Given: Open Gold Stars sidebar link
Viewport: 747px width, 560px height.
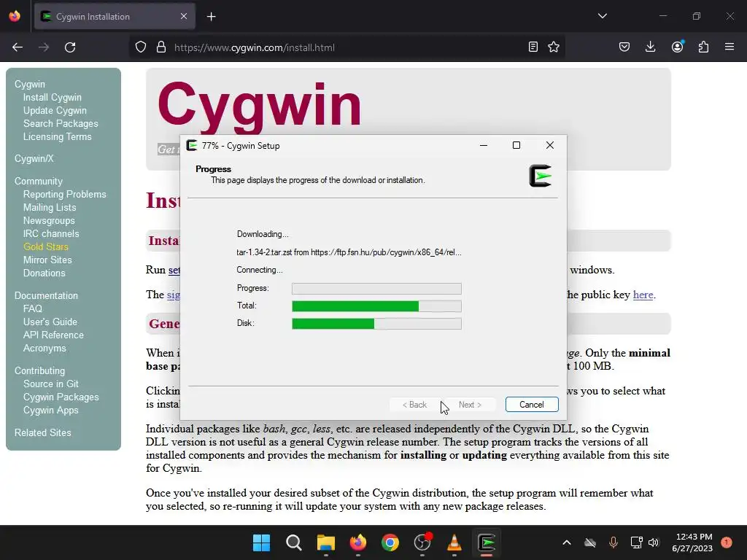Looking at the screenshot, I should (x=46, y=246).
